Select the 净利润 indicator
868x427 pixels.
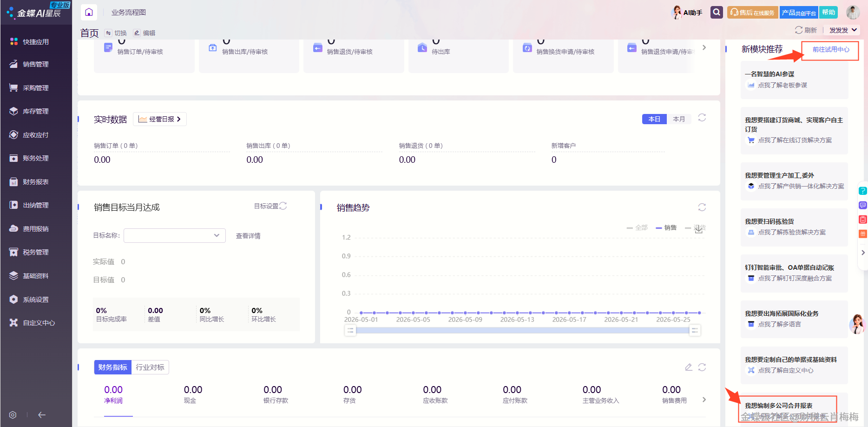pyautogui.click(x=113, y=394)
